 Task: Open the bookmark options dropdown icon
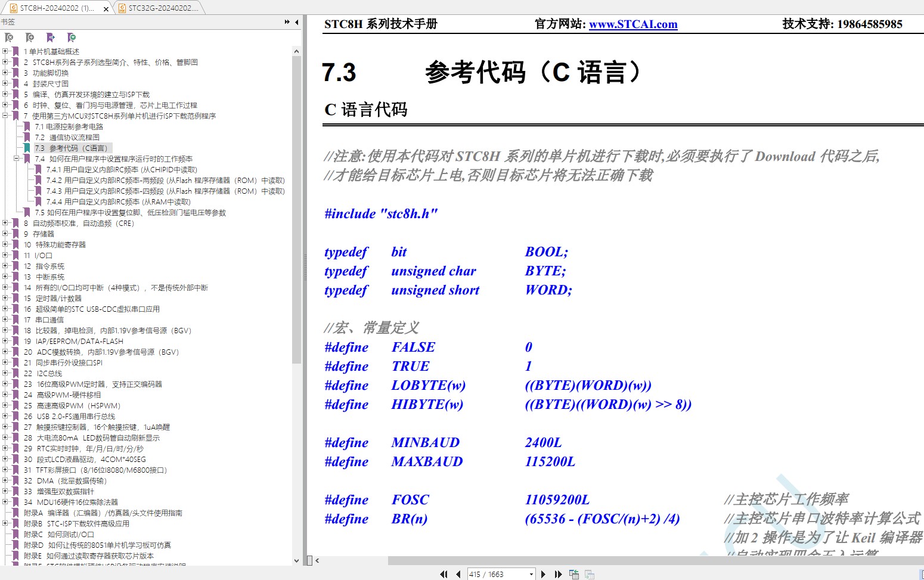tap(72, 38)
